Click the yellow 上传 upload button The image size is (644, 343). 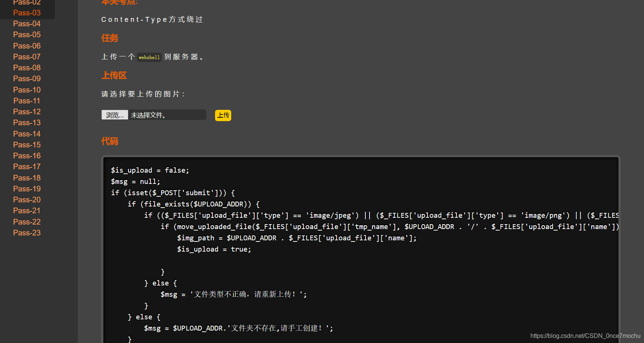223,115
